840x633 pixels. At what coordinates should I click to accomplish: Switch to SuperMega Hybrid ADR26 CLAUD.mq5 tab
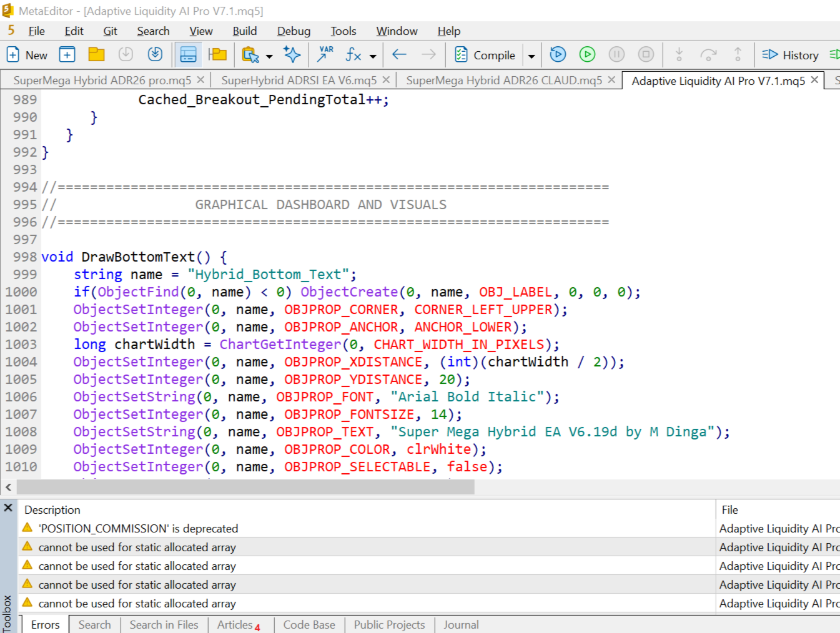504,81
